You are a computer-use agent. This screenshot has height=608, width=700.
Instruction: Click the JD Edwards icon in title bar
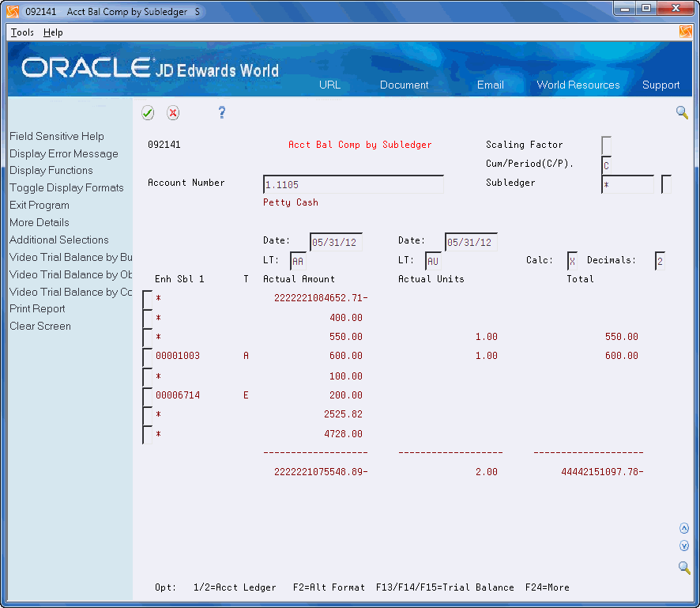click(13, 12)
